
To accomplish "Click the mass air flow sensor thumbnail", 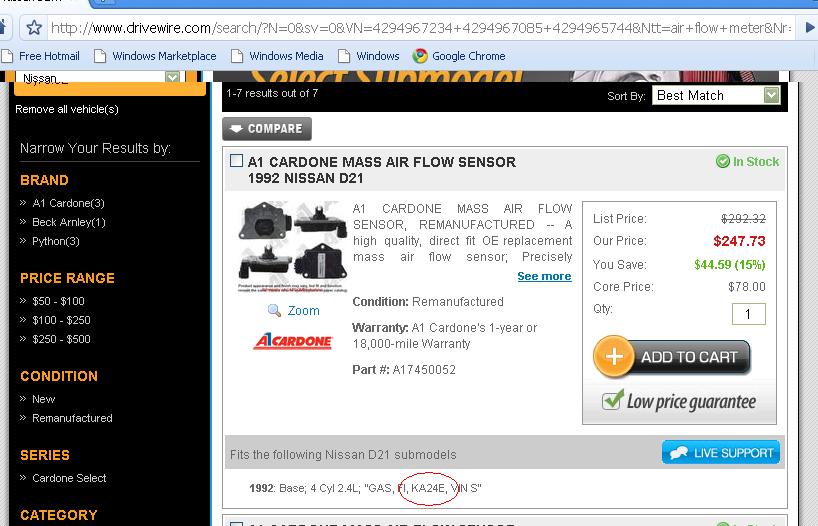I will tap(294, 246).
